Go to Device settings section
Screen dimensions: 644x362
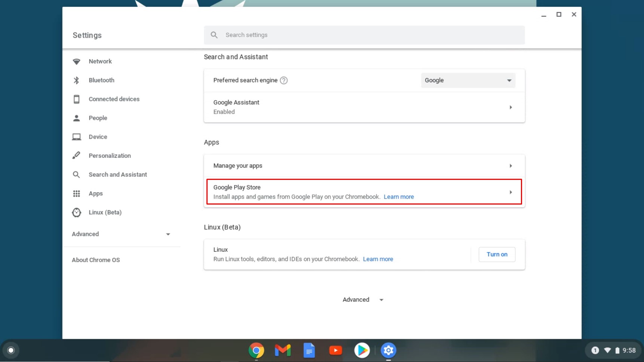tap(98, 137)
